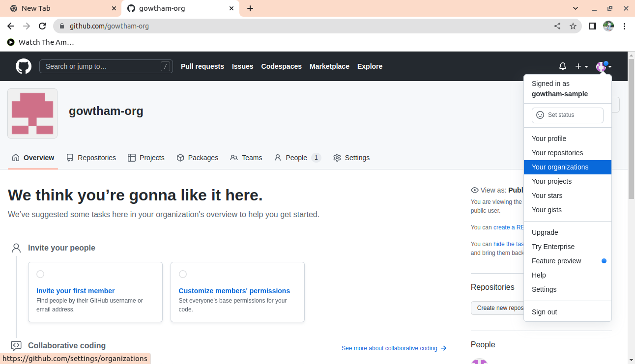Open the People tab

coord(296,158)
